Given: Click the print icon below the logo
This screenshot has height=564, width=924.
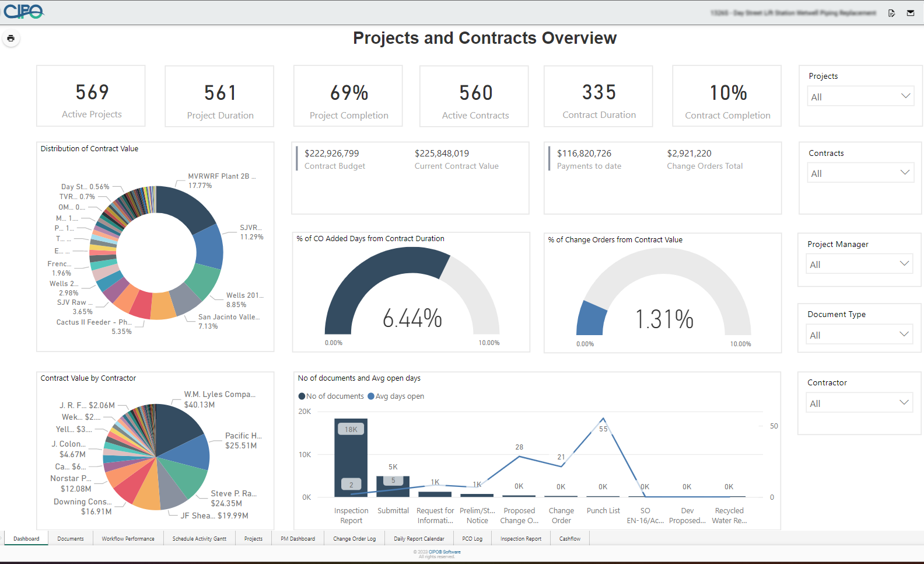Looking at the screenshot, I should pos(10,39).
